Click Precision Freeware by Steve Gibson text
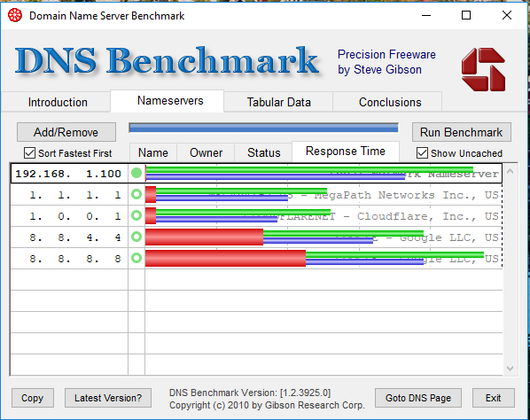530x420 pixels. point(386,62)
